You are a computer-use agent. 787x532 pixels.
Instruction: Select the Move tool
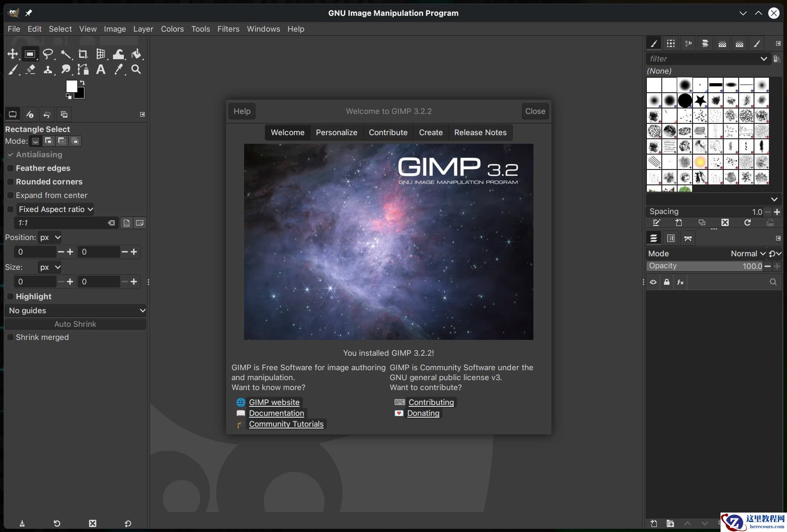(x=12, y=54)
